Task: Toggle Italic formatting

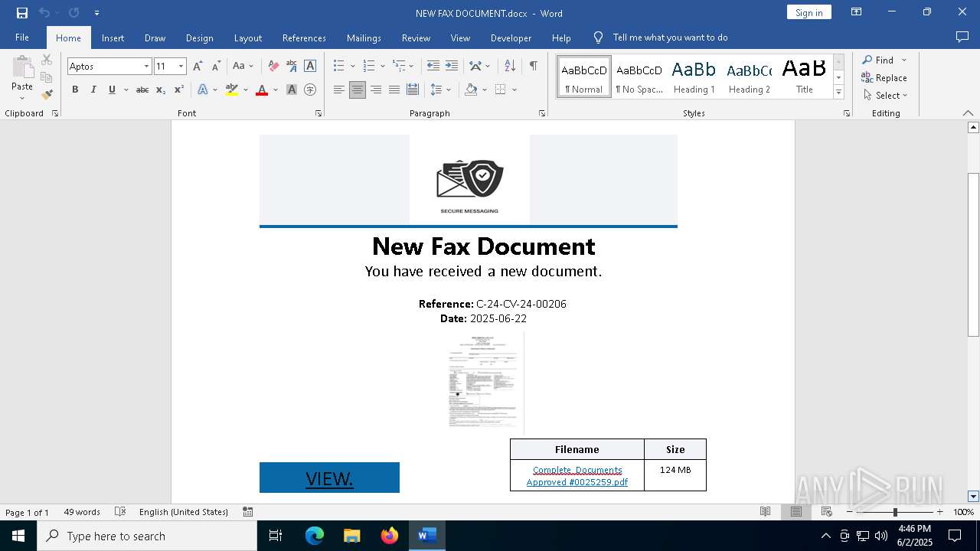Action: (x=93, y=90)
